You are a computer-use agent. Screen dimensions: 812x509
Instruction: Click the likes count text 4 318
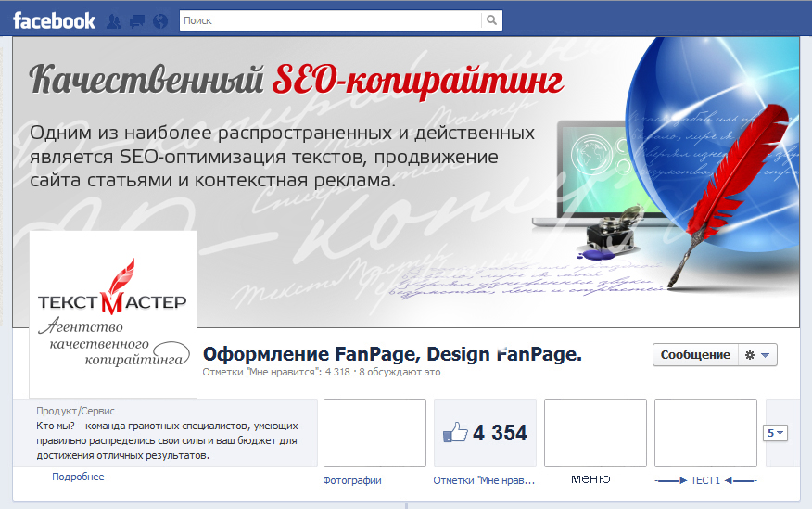coord(337,373)
